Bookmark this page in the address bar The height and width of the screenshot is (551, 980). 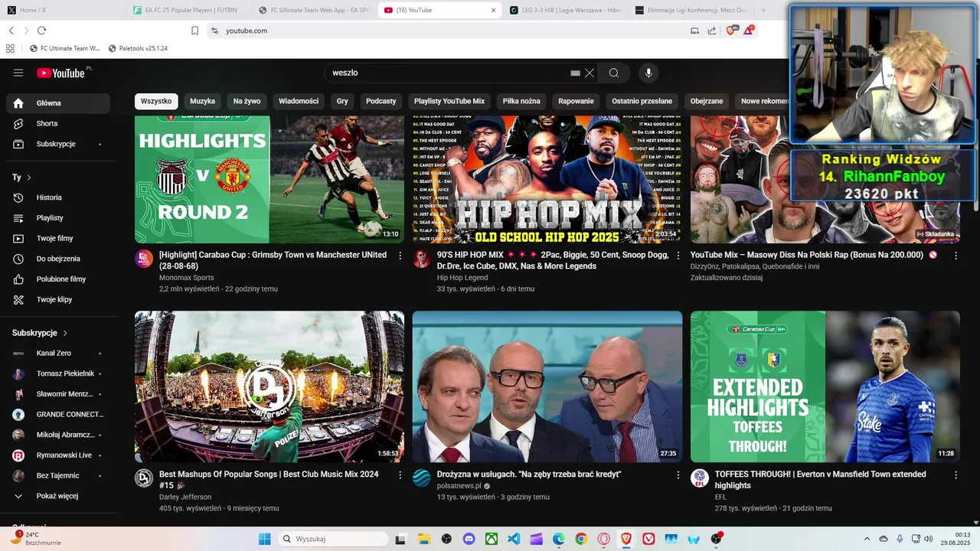tap(194, 31)
